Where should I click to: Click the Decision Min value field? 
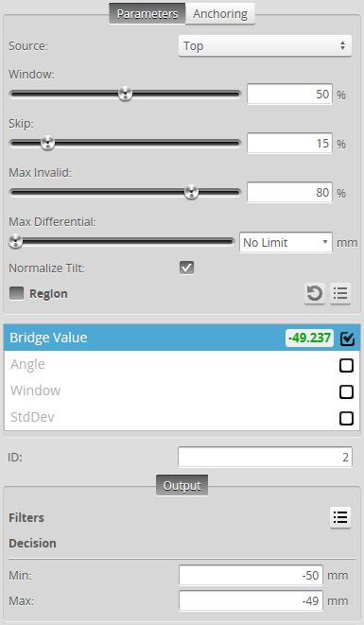point(251,576)
